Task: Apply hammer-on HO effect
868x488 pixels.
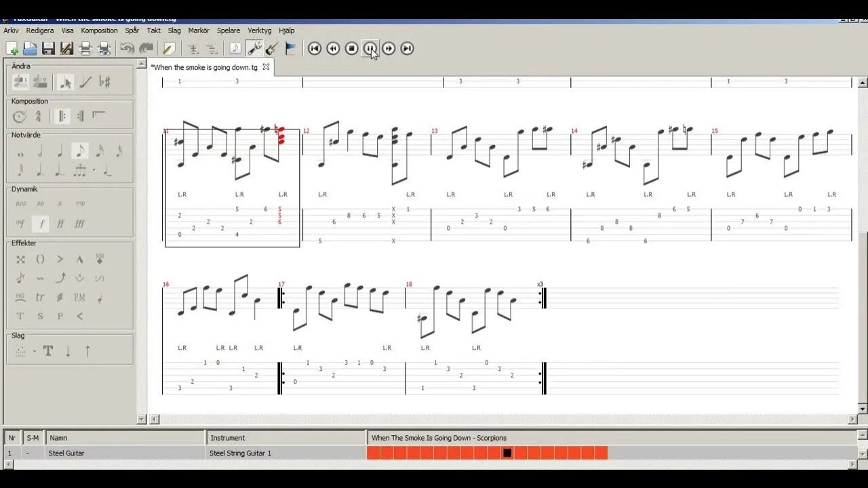Action: [20, 298]
